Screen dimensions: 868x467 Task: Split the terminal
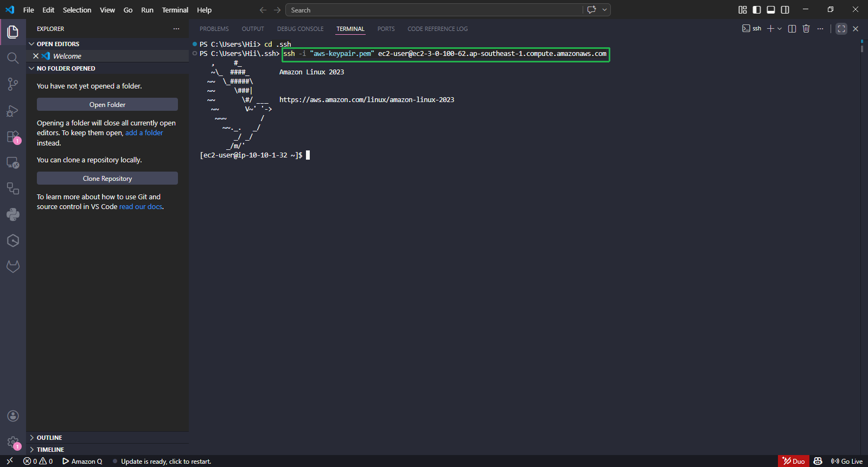pyautogui.click(x=792, y=29)
